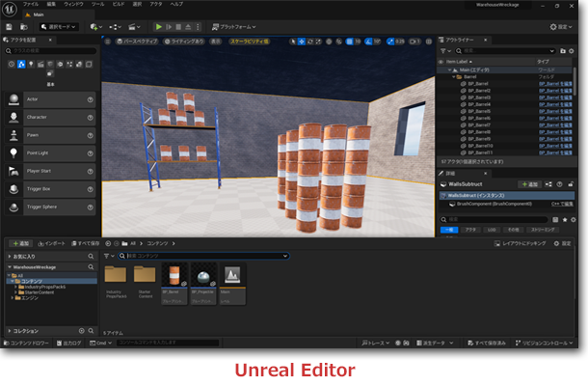Select the Point Light actor icon
This screenshot has width=588, height=386.
coord(13,152)
